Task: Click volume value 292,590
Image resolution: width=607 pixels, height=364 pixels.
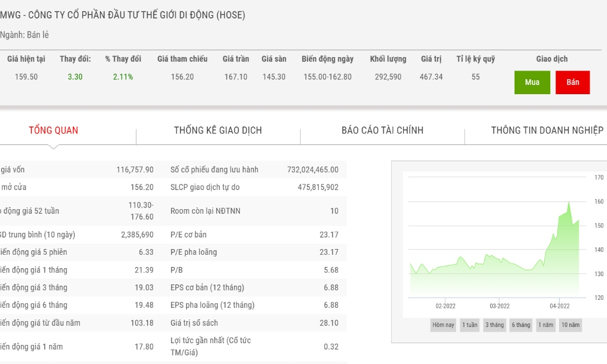Action: (x=388, y=77)
